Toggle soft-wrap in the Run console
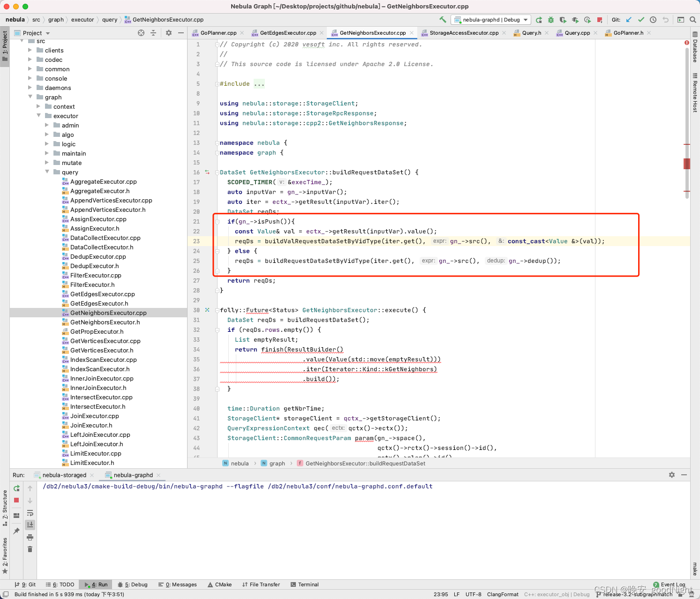 [x=30, y=513]
